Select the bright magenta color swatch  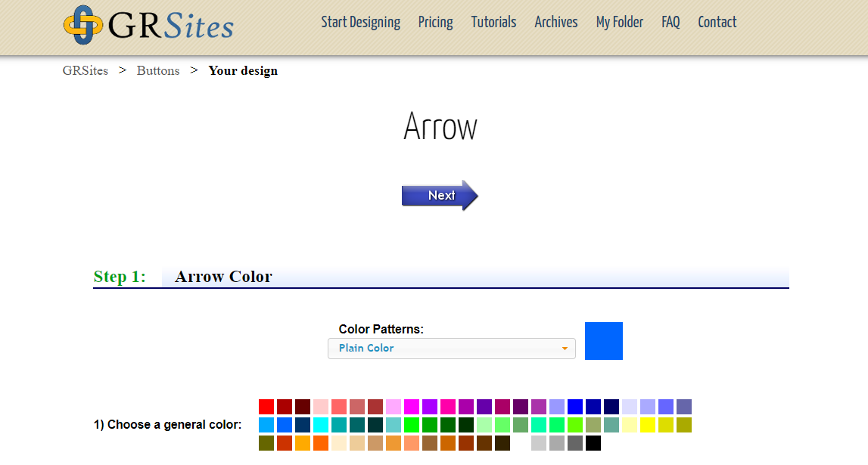(410, 406)
